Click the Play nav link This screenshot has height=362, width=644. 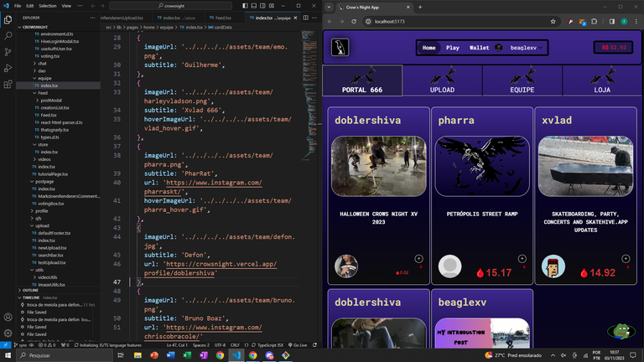coord(453,48)
